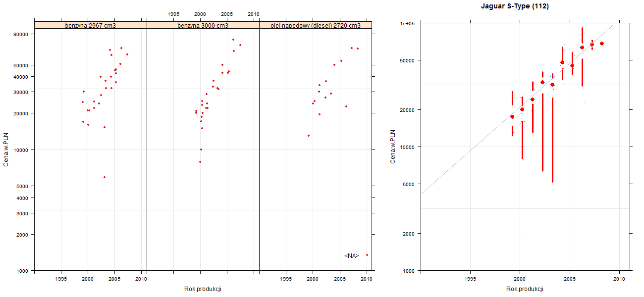Click the "2010" year label under the benzyna 2967 panel

[x=141, y=279]
